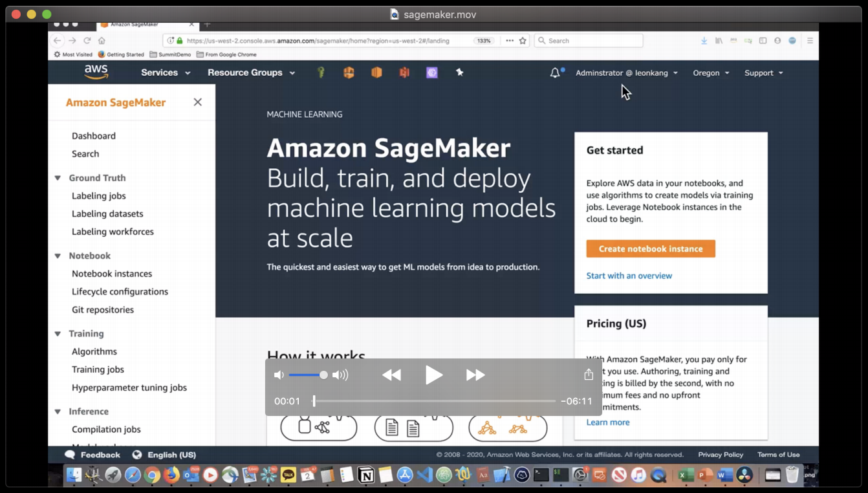
Task: Collapse the Notebook section
Action: pyautogui.click(x=58, y=256)
